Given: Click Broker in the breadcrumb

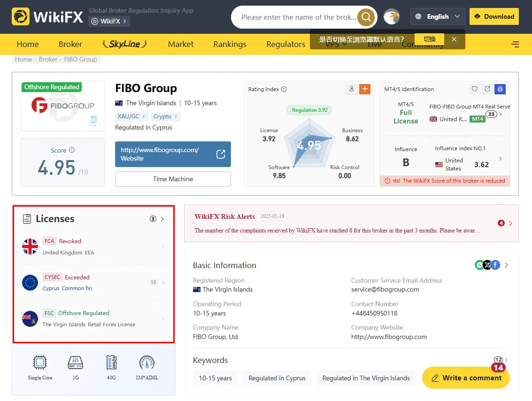Looking at the screenshot, I should click(48, 59).
